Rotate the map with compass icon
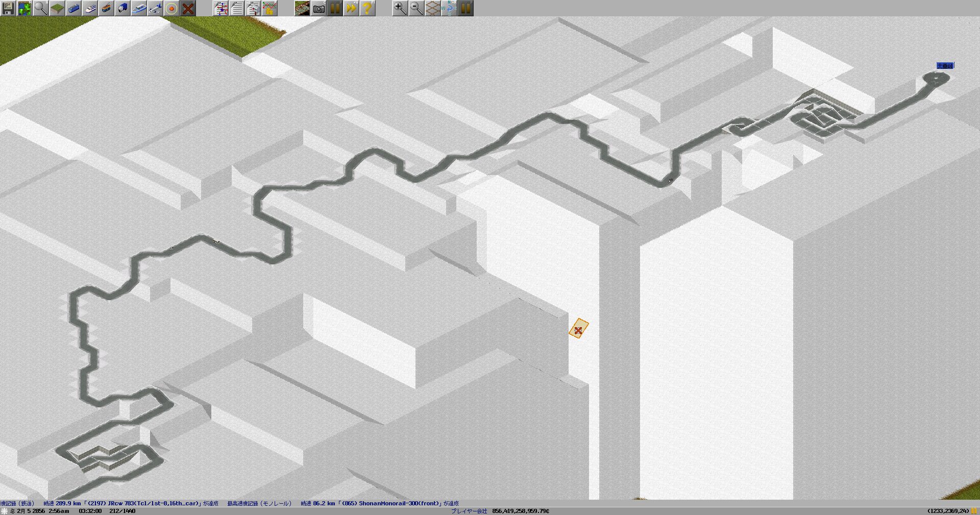Image resolution: width=980 pixels, height=515 pixels. (449, 8)
